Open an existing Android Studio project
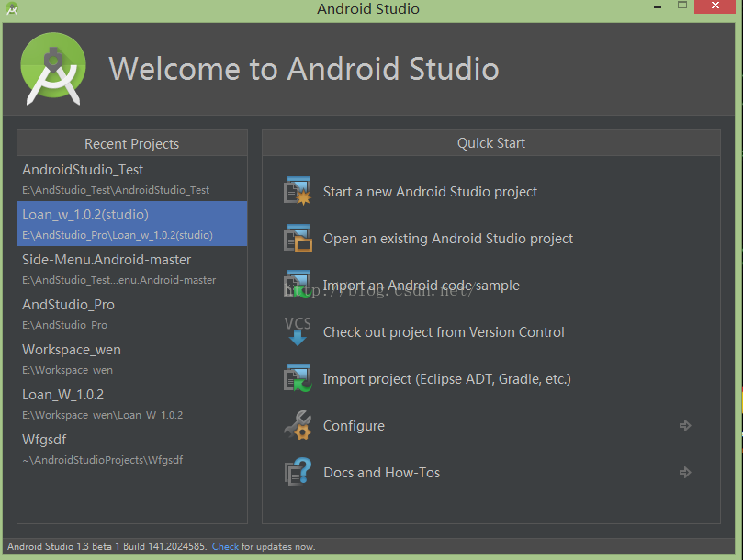Viewport: 743px width, 560px height. [x=448, y=239]
